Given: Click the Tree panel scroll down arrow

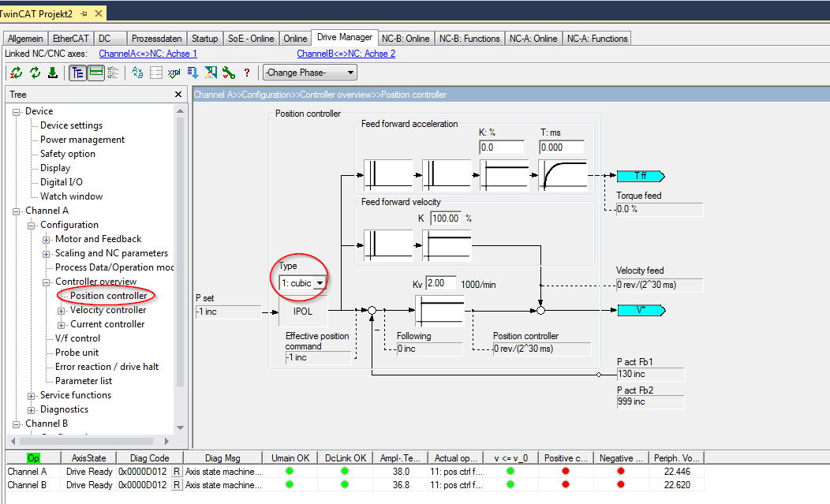Looking at the screenshot, I should (180, 427).
